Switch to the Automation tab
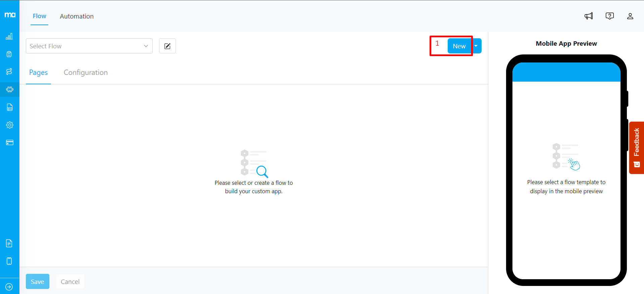The height and width of the screenshot is (294, 644). pos(77,16)
